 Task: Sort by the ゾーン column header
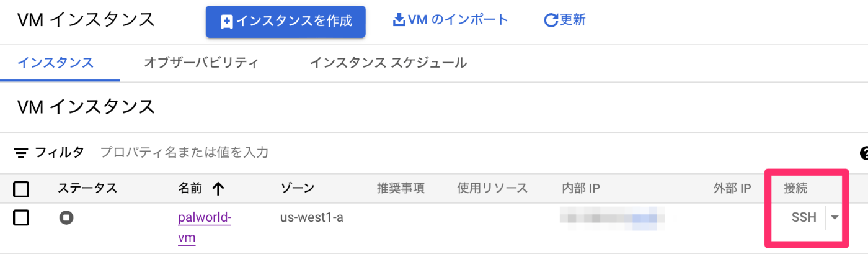click(x=298, y=188)
